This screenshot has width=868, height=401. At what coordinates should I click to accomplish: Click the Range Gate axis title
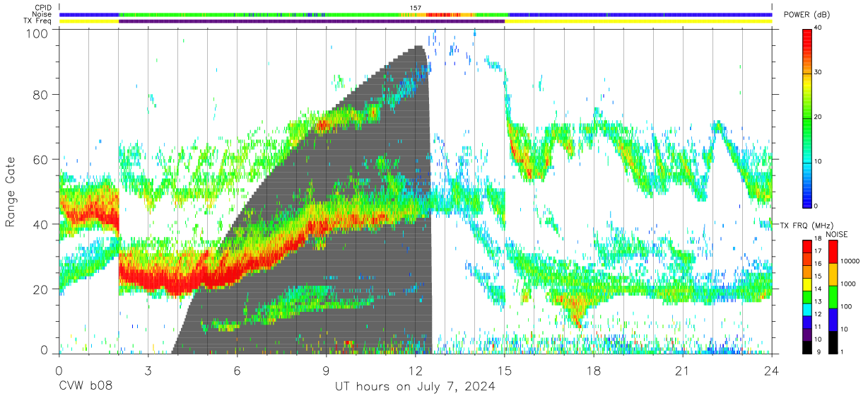pos(11,192)
